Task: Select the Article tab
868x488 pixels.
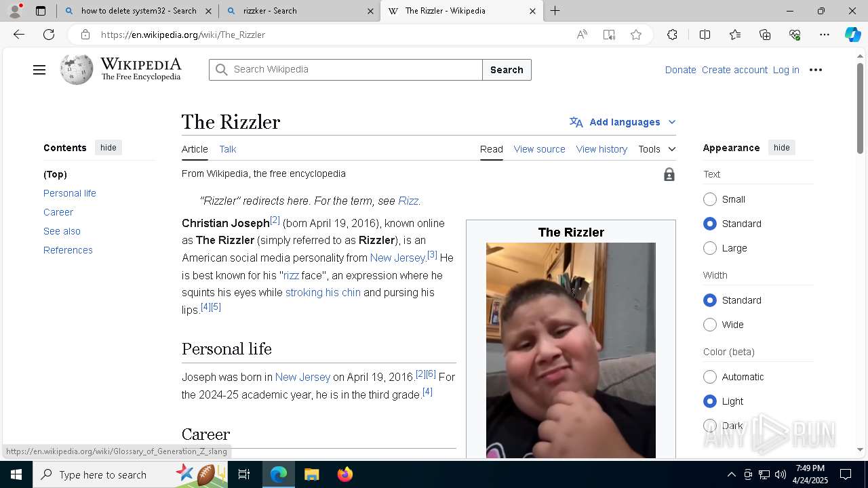Action: pyautogui.click(x=195, y=149)
